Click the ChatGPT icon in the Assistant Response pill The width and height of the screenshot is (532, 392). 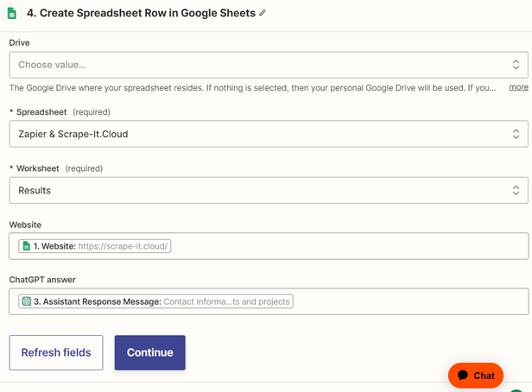point(27,301)
